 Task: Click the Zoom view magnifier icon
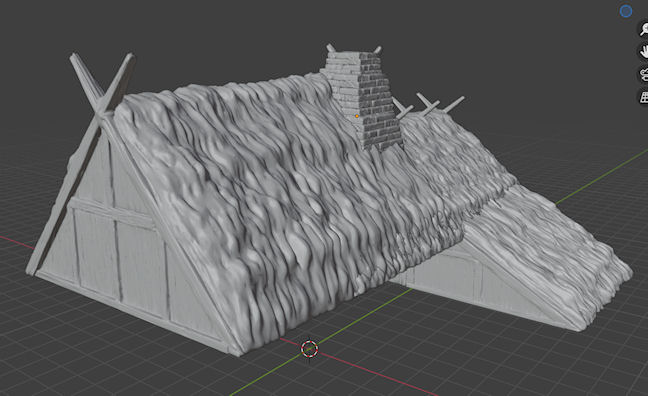coord(644,29)
